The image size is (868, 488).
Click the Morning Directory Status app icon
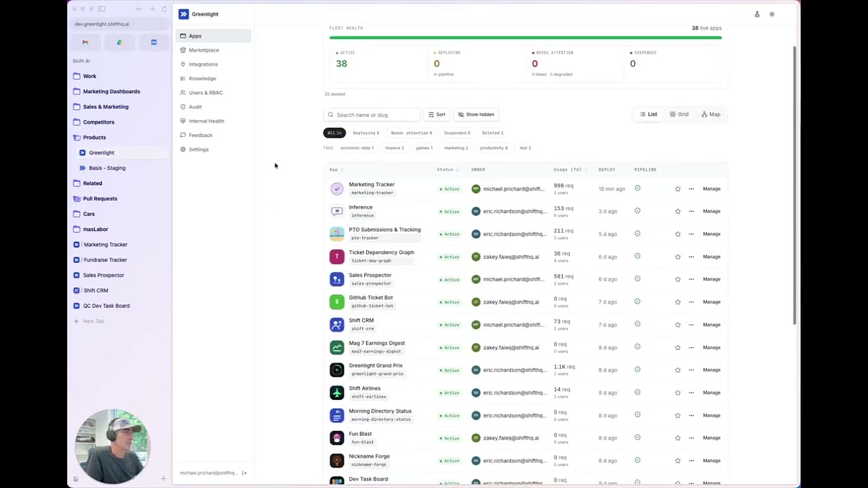(337, 415)
